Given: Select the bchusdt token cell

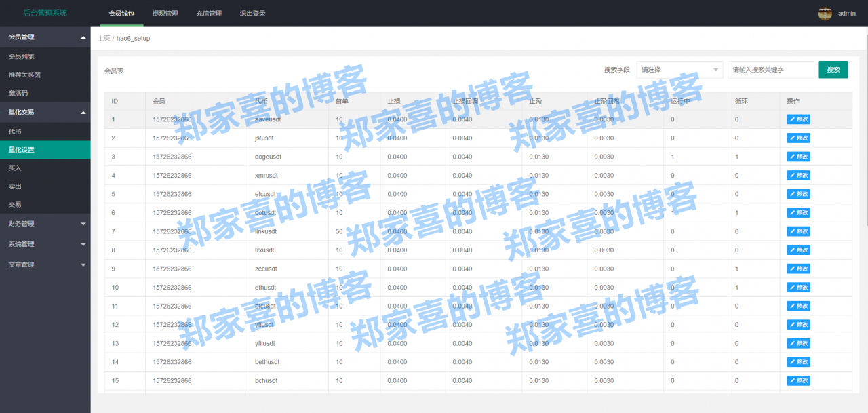Looking at the screenshot, I should pos(288,380).
